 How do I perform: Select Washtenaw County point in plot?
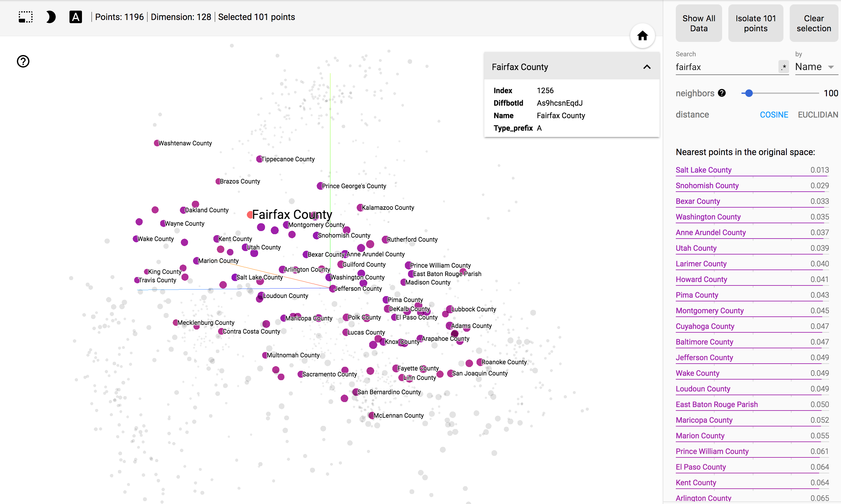[x=157, y=143]
